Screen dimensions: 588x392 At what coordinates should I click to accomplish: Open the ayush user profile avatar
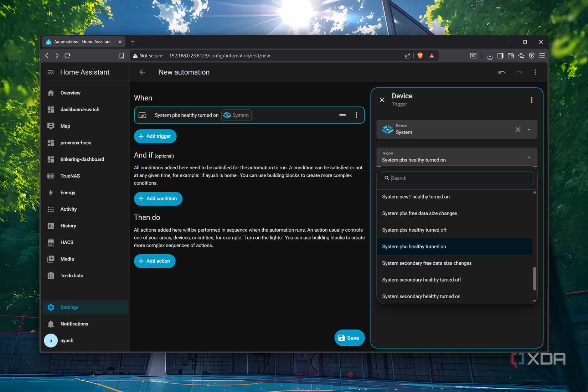pos(51,341)
